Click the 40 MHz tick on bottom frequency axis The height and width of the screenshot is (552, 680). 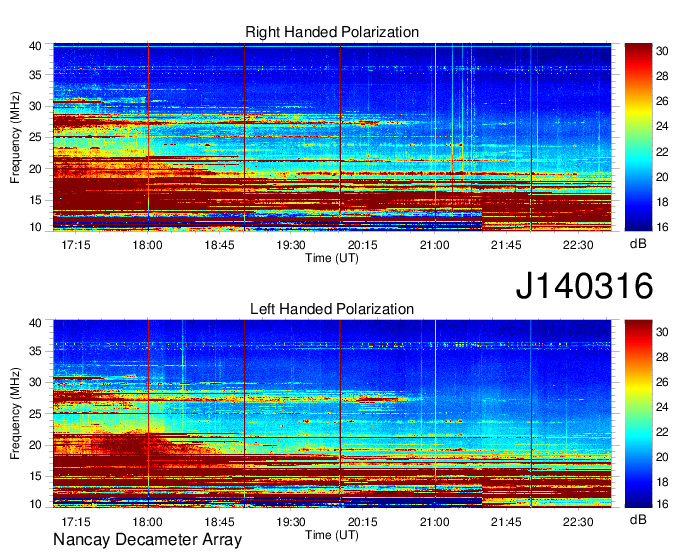(x=35, y=323)
